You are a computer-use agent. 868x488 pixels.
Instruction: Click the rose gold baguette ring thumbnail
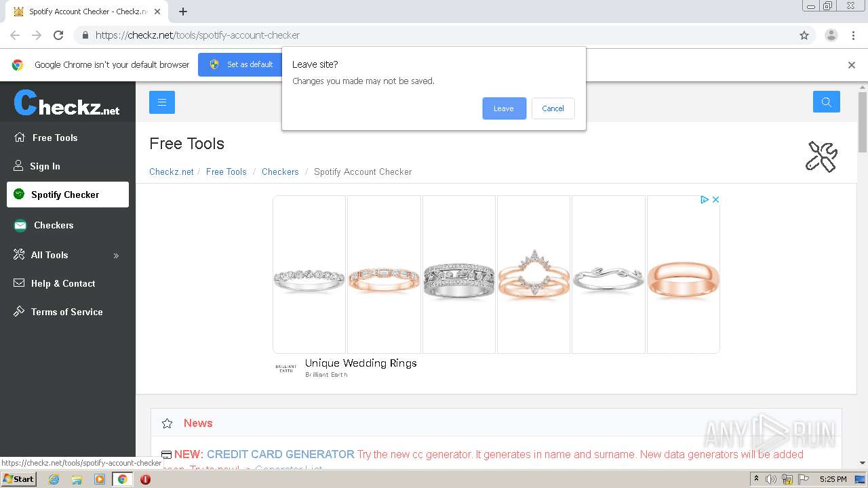pyautogui.click(x=384, y=274)
